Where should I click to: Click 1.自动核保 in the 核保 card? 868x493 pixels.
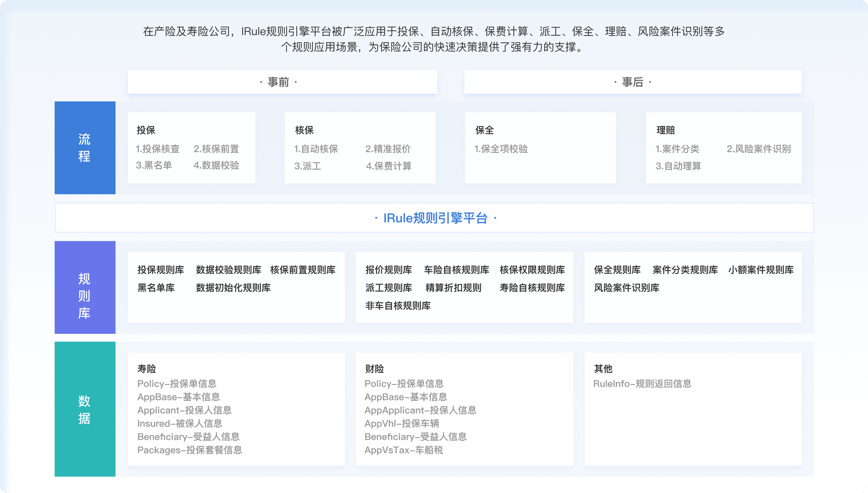pyautogui.click(x=316, y=149)
